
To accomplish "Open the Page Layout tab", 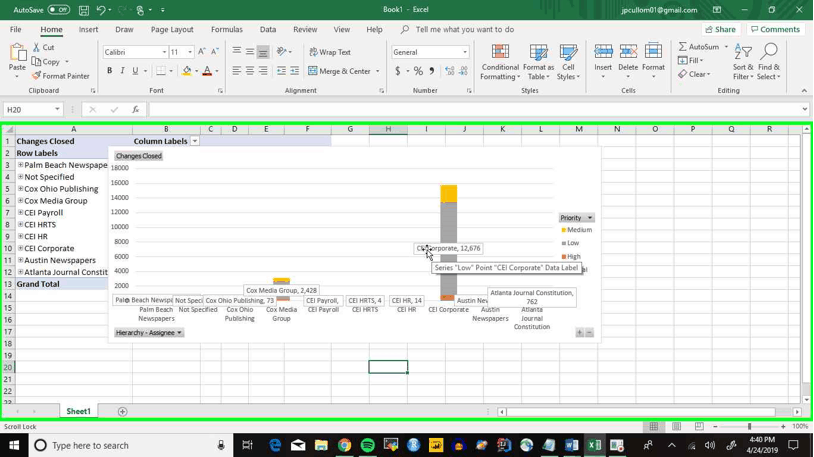I will pos(172,30).
